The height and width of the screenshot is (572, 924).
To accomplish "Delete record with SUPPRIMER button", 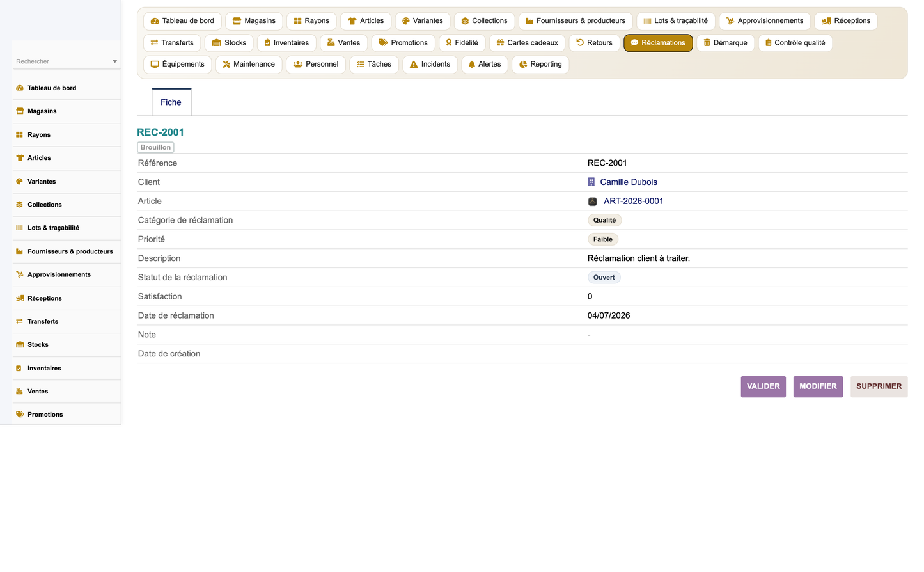I will coord(879,386).
